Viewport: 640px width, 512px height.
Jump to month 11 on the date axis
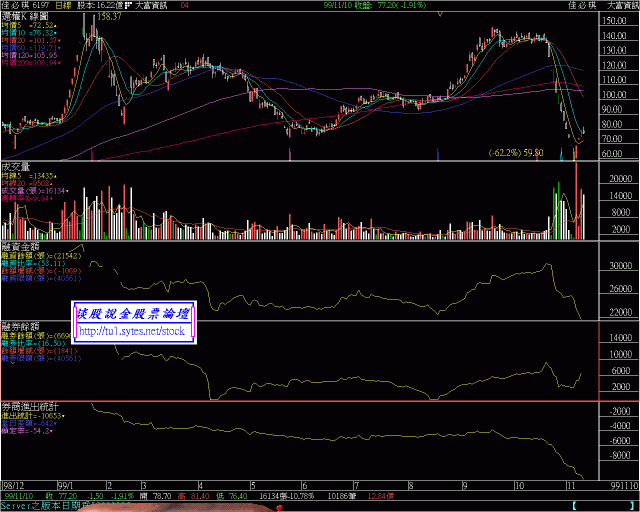click(571, 485)
